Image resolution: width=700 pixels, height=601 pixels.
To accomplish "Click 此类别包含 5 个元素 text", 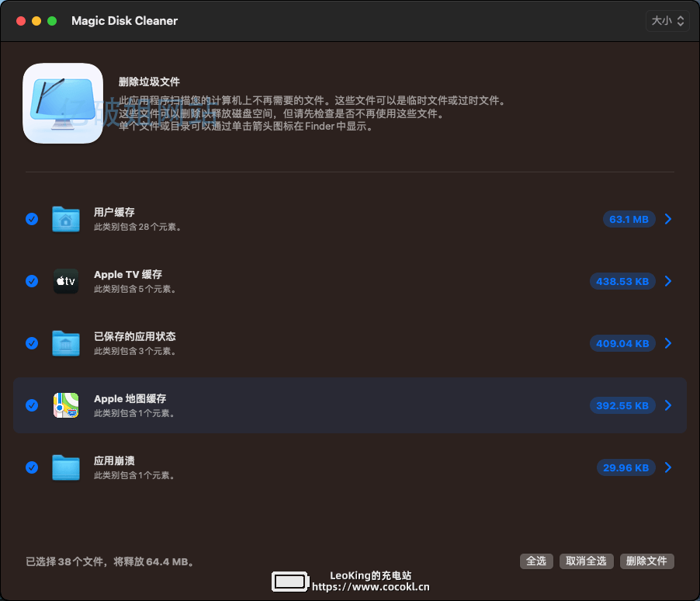I will pos(135,289).
